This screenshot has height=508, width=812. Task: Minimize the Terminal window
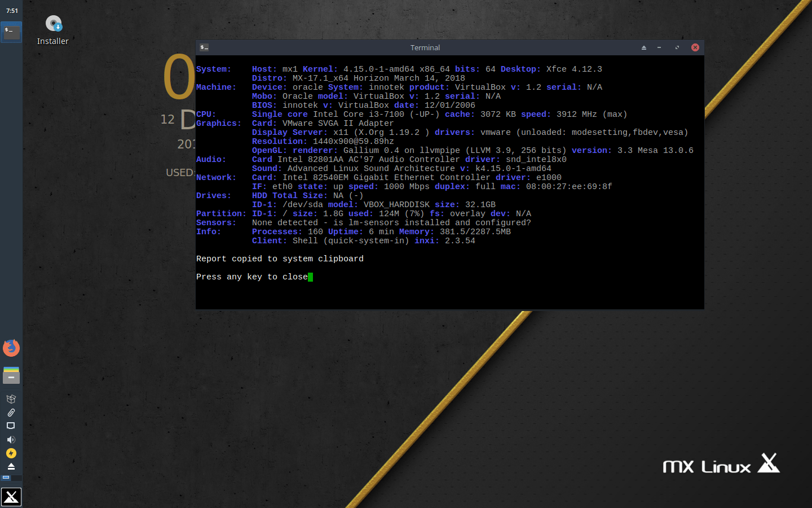pyautogui.click(x=659, y=47)
